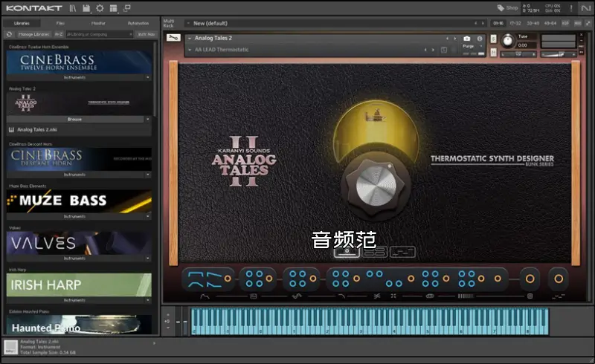
Task: Switch to the Files tab
Action: (60, 23)
